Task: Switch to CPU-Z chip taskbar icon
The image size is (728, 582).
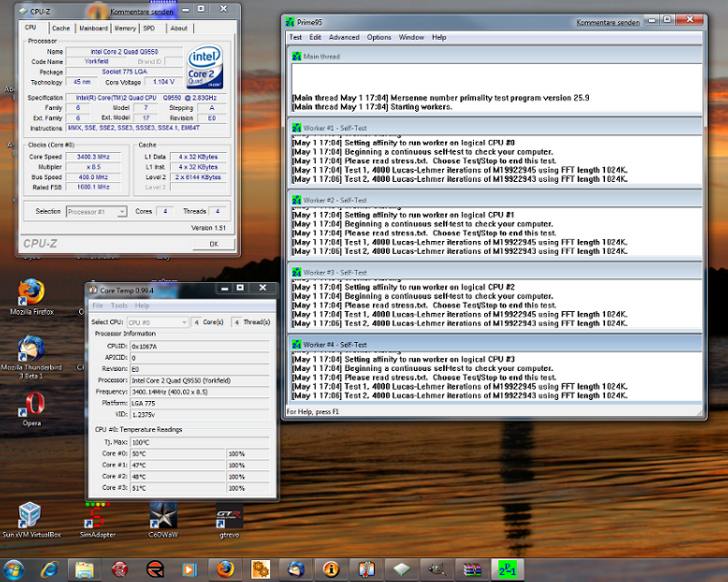Action: click(401, 569)
